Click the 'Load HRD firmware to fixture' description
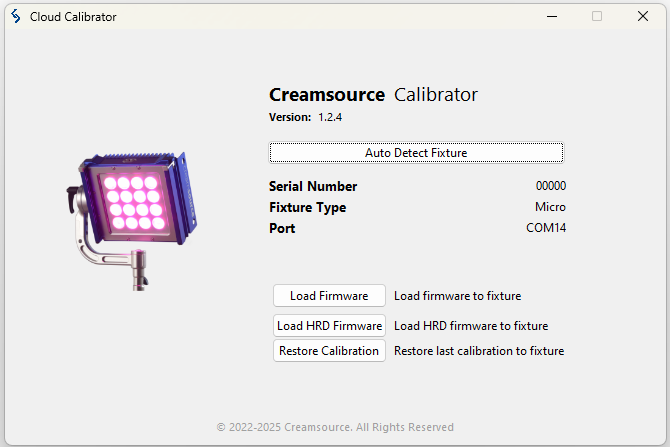Screen dimensions: 670x447 471,326
